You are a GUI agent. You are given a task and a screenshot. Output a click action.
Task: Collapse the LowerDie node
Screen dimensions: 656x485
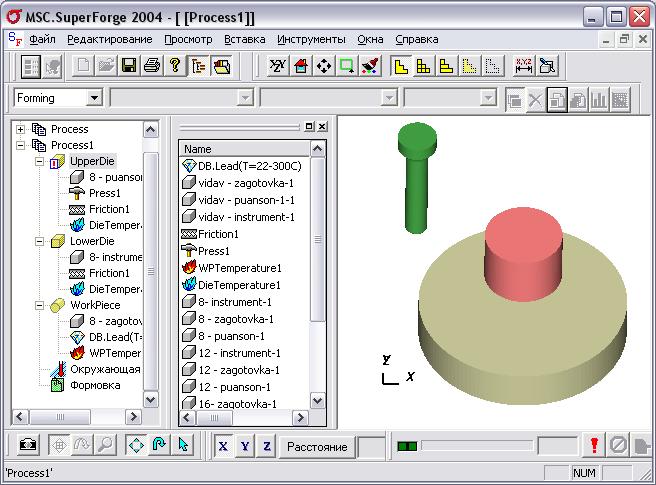(x=39, y=241)
